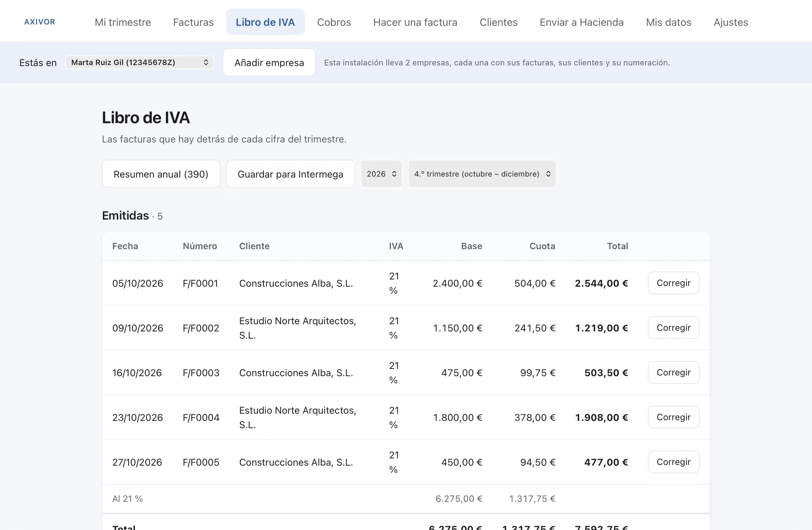This screenshot has width=812, height=530.
Task: Click Corregir for invoice F/F0003
Action: pos(674,372)
